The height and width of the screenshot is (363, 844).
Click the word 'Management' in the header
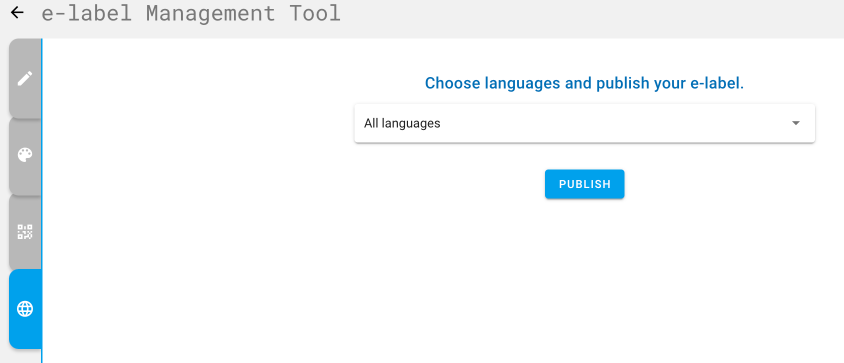210,13
